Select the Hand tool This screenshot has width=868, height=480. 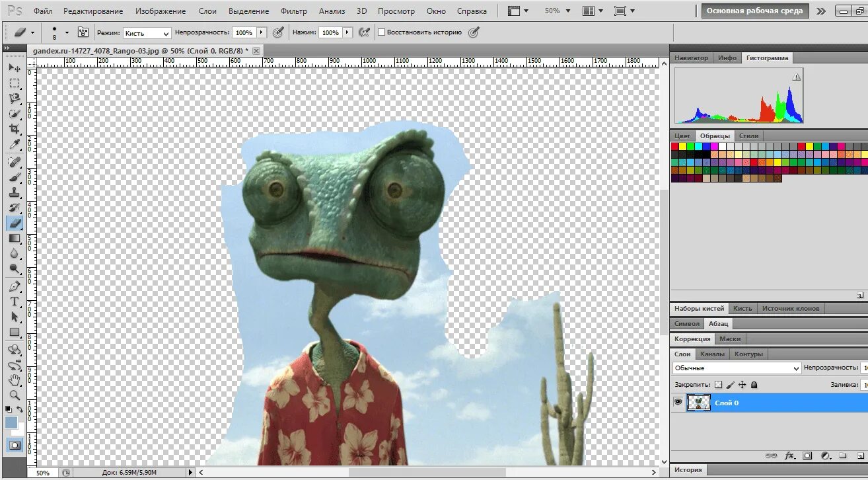[15, 380]
